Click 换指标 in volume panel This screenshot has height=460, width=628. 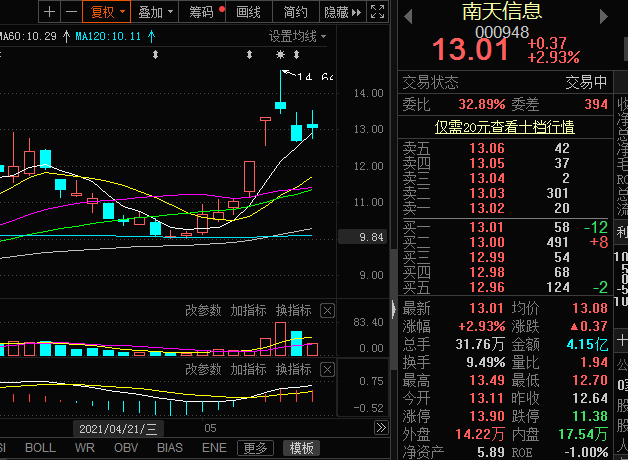(294, 310)
